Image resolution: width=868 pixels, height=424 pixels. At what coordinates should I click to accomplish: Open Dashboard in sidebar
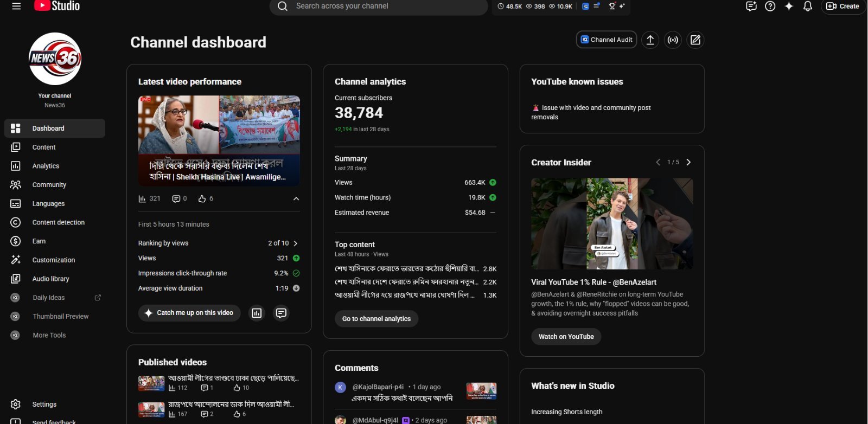pyautogui.click(x=55, y=129)
